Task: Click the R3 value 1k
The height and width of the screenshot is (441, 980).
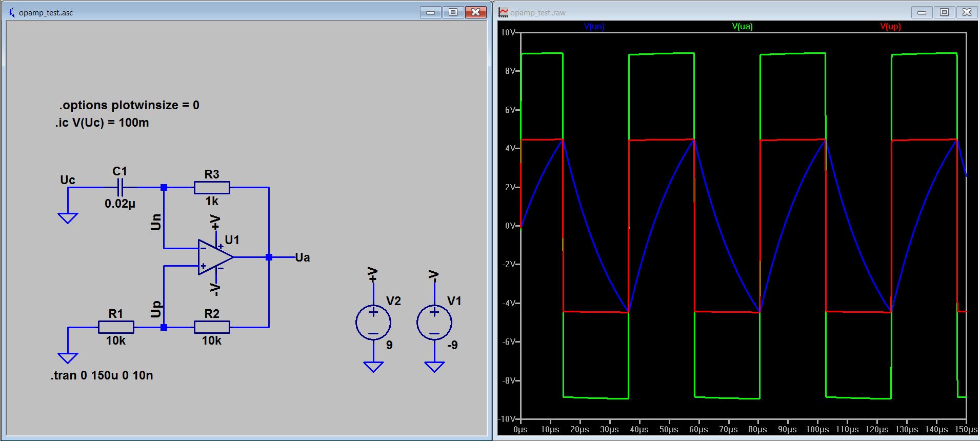Action: pyautogui.click(x=212, y=202)
